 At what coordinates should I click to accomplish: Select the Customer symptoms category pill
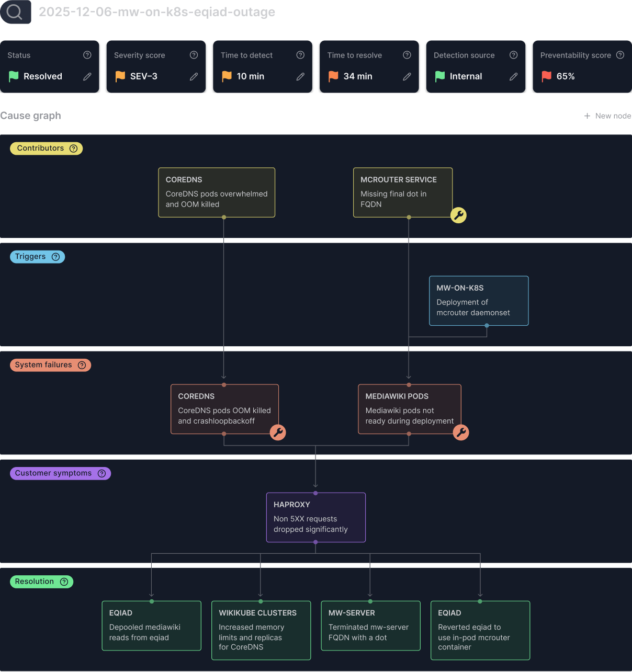click(60, 473)
